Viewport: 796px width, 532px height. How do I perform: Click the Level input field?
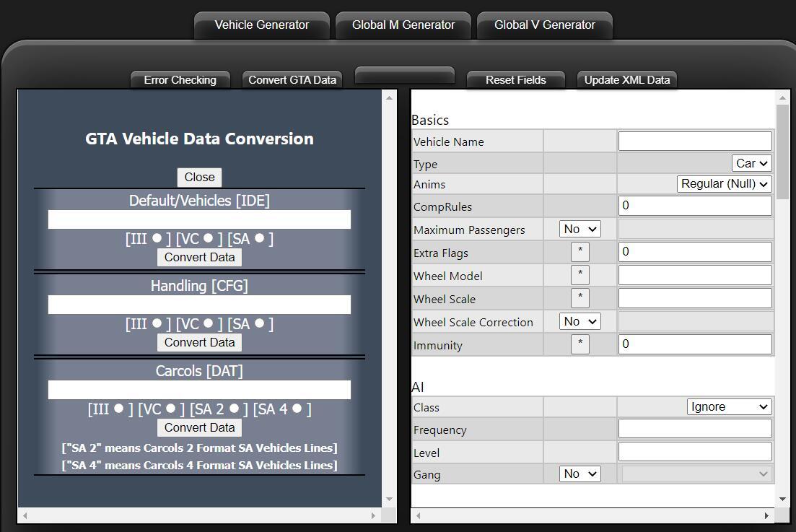tap(695, 452)
